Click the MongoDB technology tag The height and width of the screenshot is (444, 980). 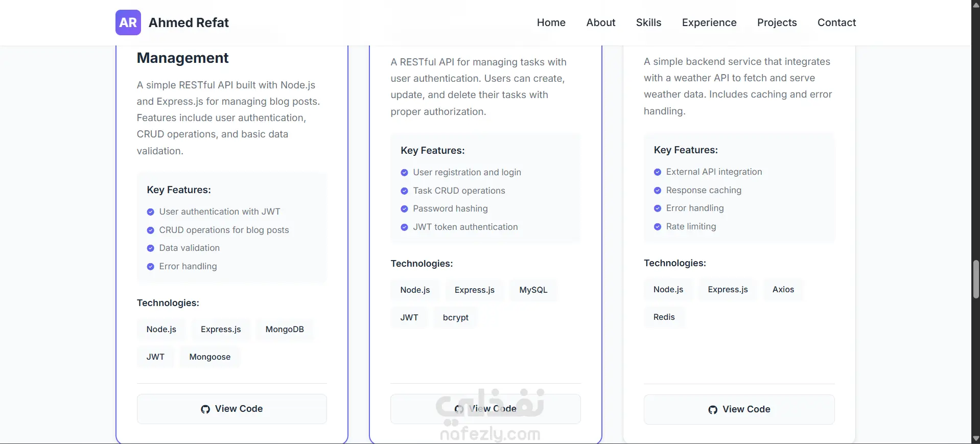point(285,330)
